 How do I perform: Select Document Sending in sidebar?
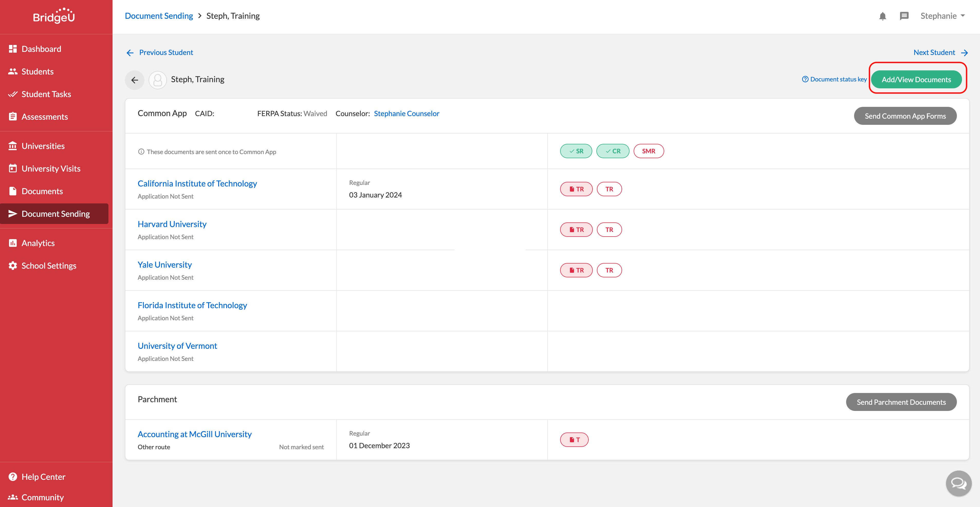(x=54, y=214)
